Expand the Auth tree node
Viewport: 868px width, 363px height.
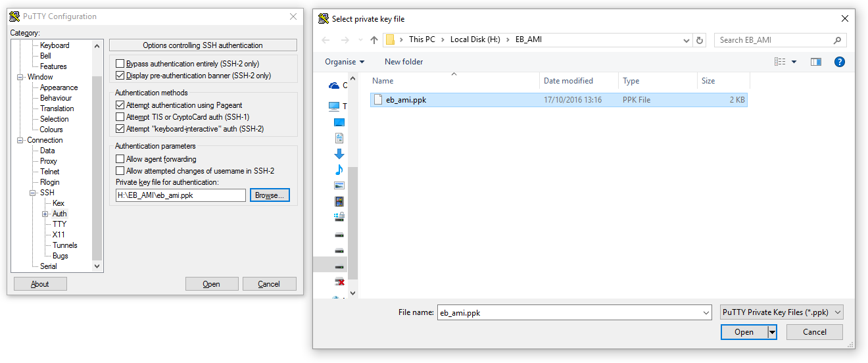point(45,214)
